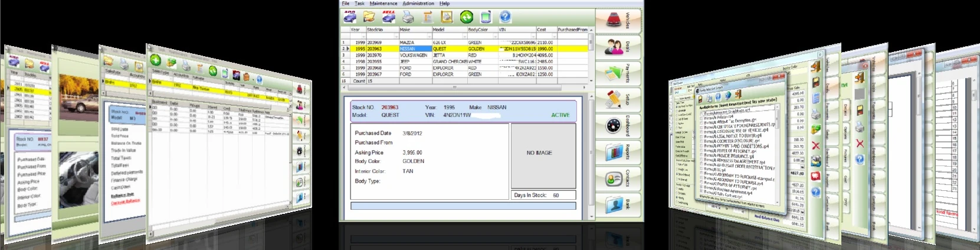Open the Bank sidebar tab

(x=618, y=204)
